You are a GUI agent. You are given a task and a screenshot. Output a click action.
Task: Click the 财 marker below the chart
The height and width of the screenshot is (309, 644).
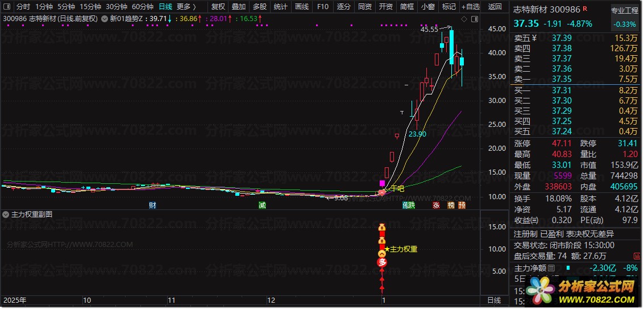[153, 205]
